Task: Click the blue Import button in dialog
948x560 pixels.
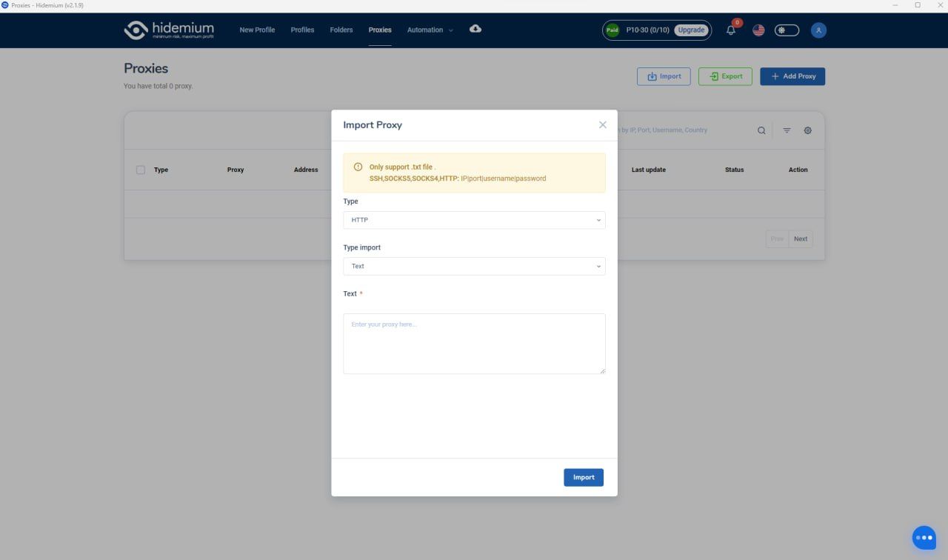Action: (584, 478)
